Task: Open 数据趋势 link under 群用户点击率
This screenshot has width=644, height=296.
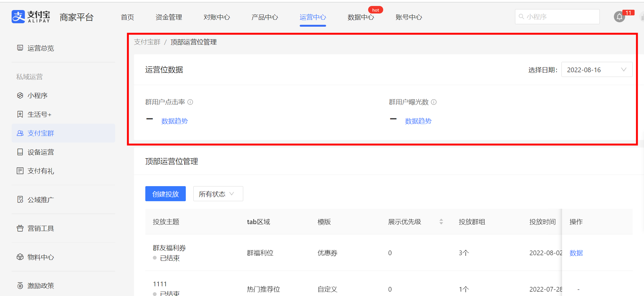Action: pos(174,121)
